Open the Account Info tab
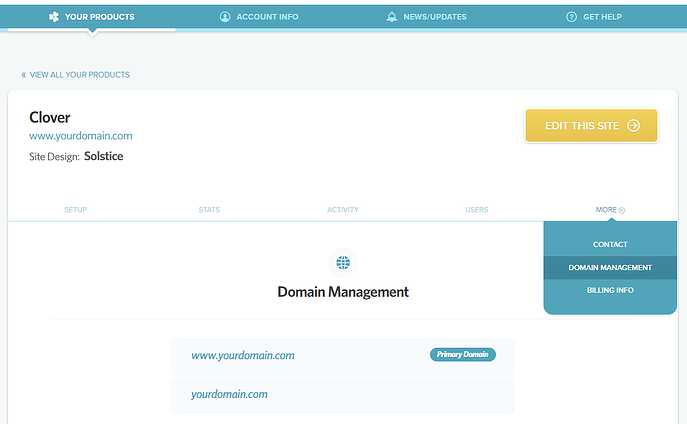 click(259, 17)
